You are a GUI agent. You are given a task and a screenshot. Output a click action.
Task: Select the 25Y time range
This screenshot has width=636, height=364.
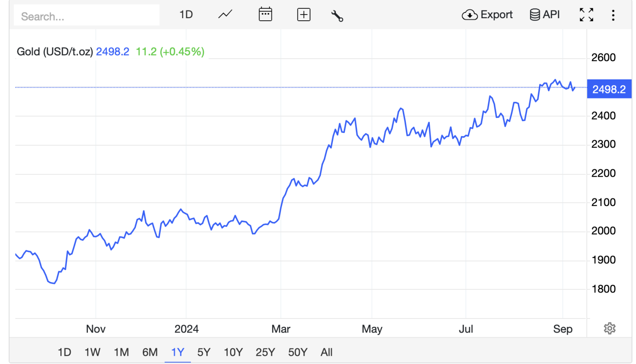coord(265,352)
